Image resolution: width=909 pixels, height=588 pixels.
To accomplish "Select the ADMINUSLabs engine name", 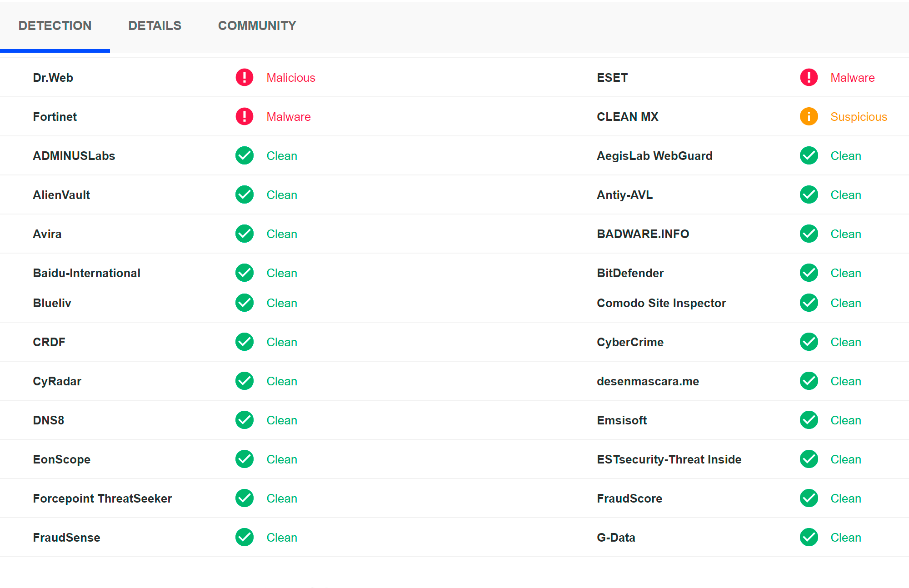I will coord(74,156).
